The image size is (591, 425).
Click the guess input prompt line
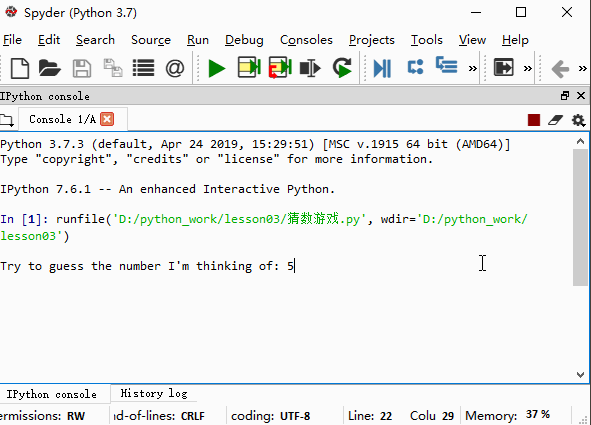click(147, 266)
